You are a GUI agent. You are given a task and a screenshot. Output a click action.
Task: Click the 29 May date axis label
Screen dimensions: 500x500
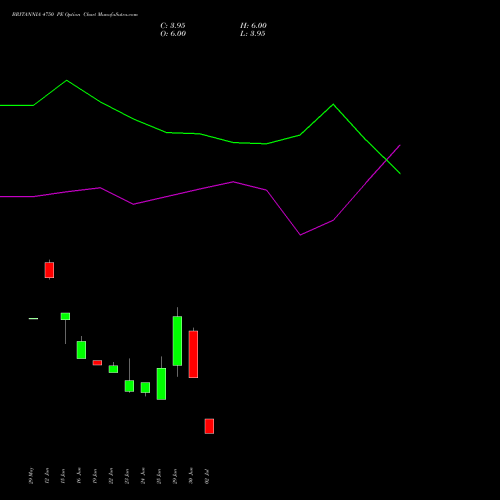32,475
